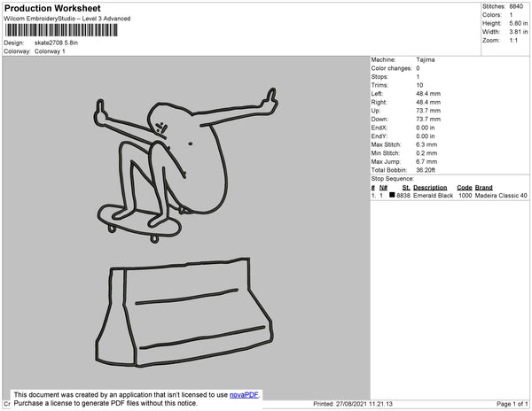Click the Height value 5.80 in

pos(519,23)
